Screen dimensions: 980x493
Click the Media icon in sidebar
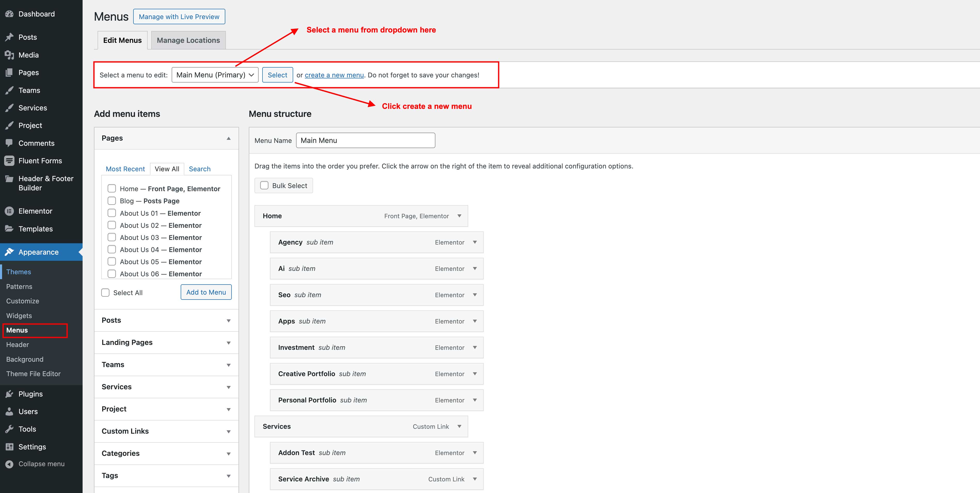(x=10, y=55)
